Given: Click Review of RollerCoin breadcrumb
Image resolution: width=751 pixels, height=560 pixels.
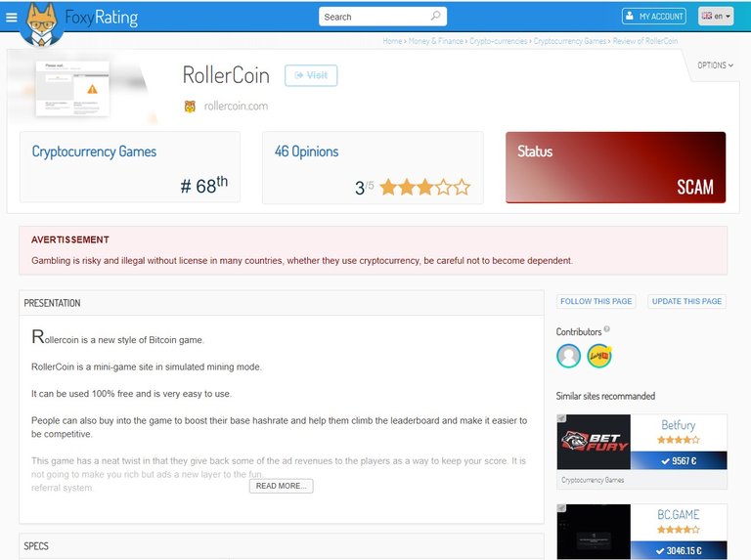Looking at the screenshot, I should tap(645, 41).
